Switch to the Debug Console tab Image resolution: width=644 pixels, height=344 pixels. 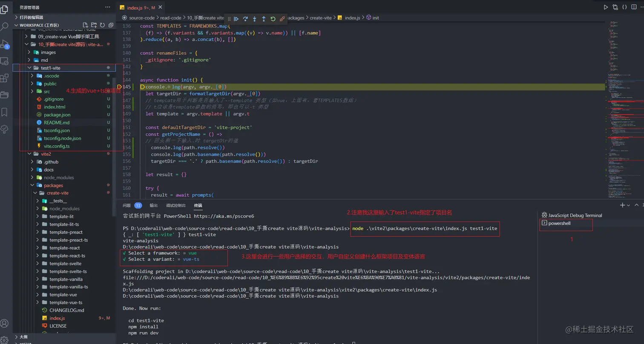[x=176, y=205]
